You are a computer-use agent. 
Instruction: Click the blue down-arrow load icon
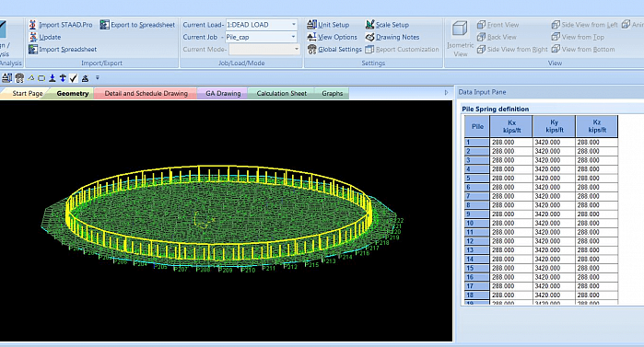pos(53,78)
